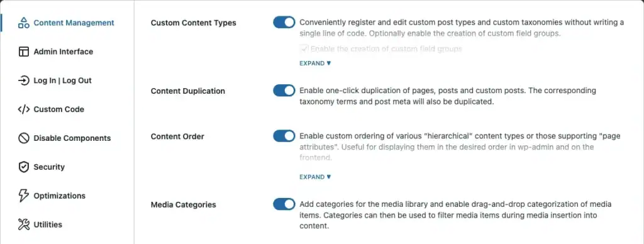The image size is (644, 244).
Task: Switch off Media Categories toggle
Action: point(284,204)
